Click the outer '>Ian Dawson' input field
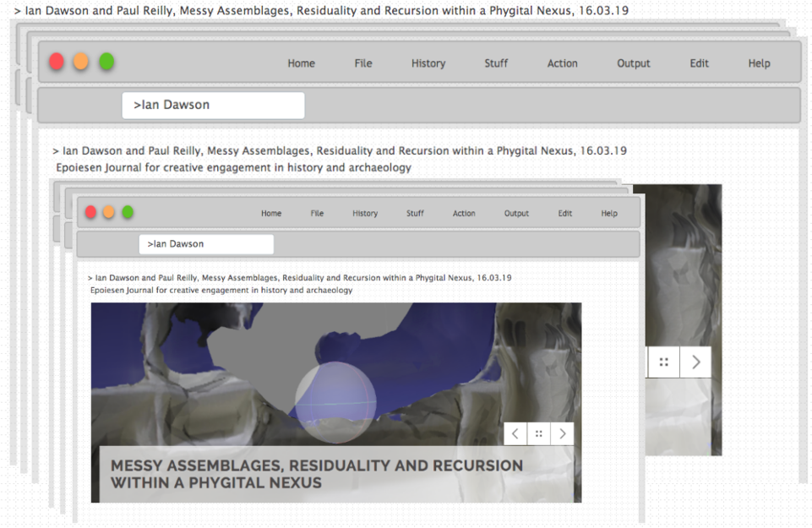The image size is (812, 528). (x=213, y=105)
